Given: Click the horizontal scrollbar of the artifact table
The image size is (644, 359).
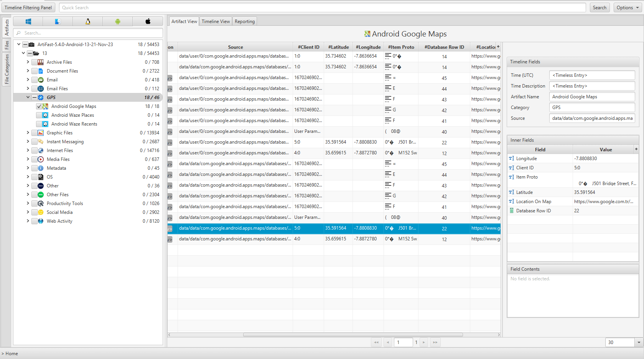Looking at the screenshot, I should (x=353, y=335).
